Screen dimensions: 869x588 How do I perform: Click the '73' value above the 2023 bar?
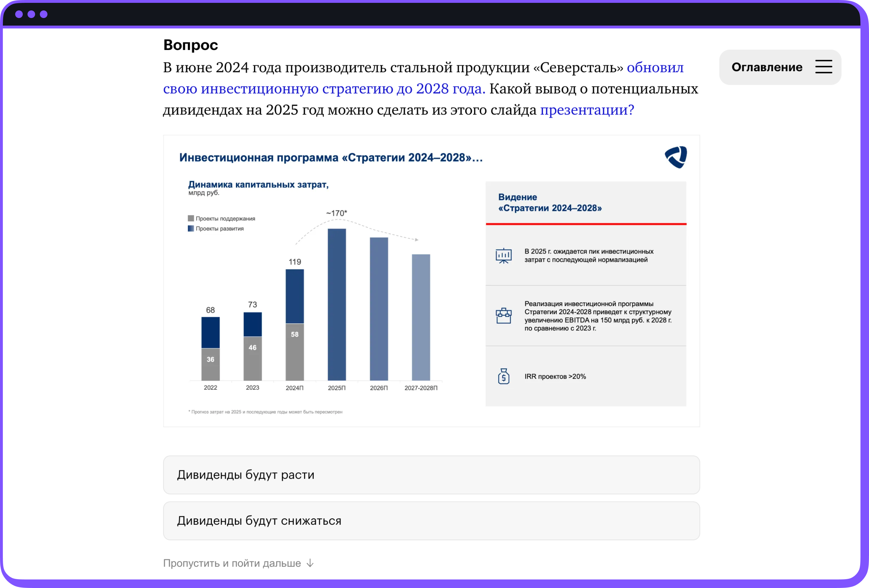pos(252,305)
